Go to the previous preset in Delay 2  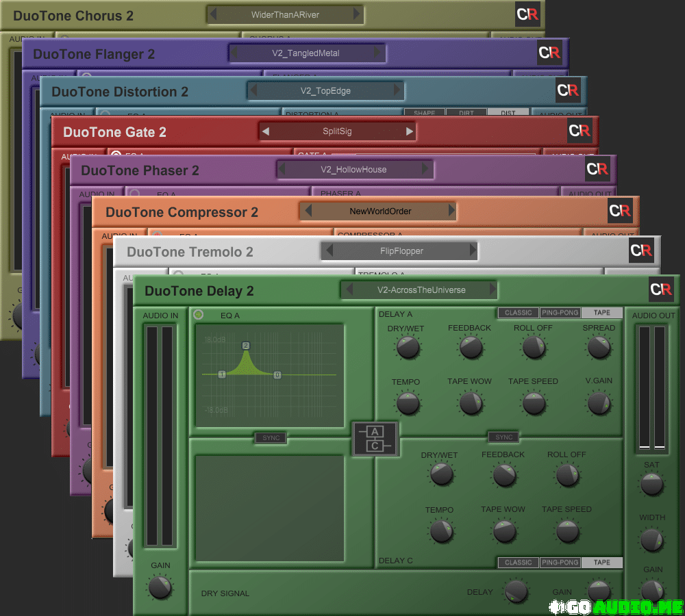tap(349, 289)
